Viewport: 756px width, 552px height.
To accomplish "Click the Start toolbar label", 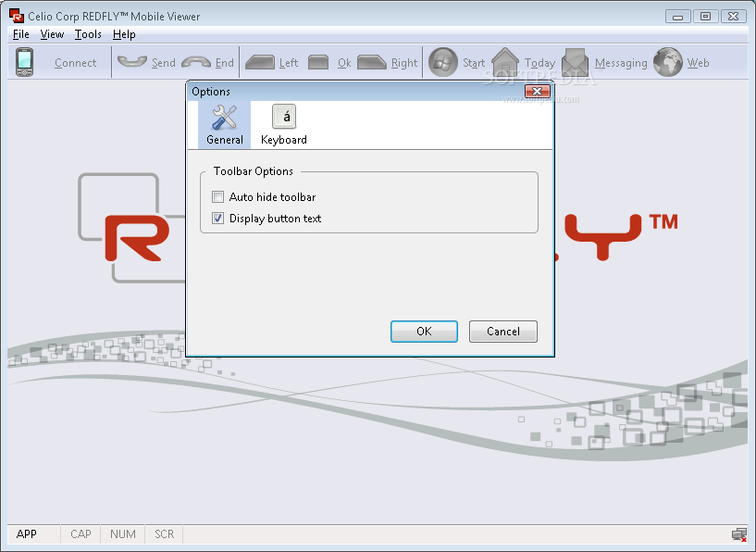I will tap(474, 63).
